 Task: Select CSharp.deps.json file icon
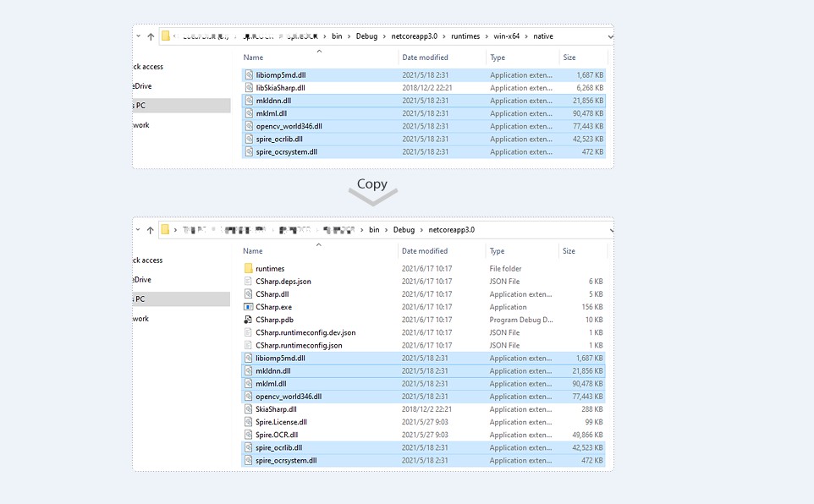tap(249, 282)
